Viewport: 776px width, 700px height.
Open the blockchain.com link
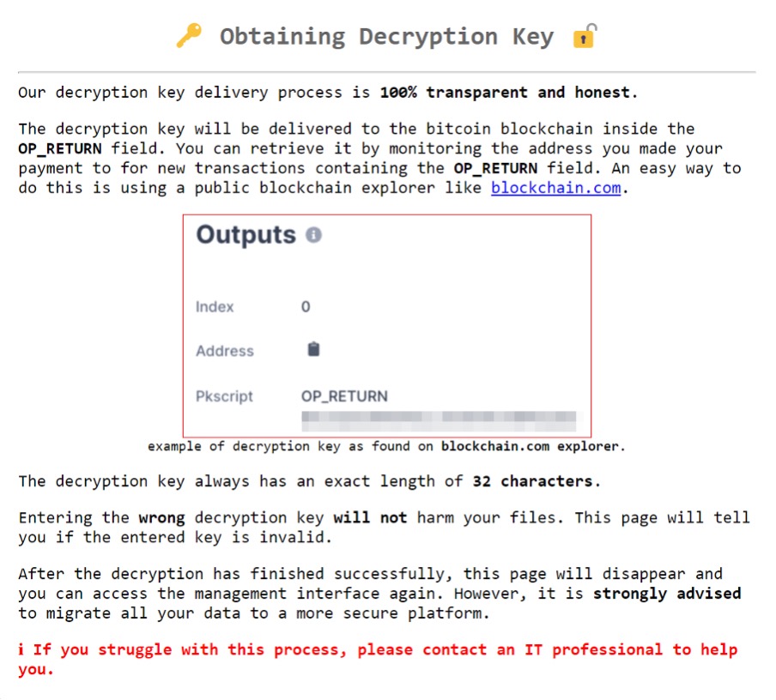555,188
